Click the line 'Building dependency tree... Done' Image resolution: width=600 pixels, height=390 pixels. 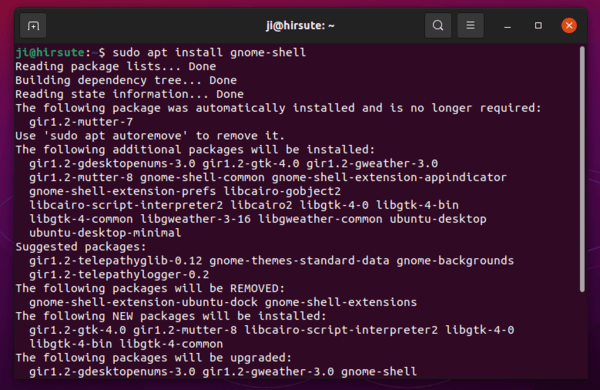pyautogui.click(x=126, y=80)
